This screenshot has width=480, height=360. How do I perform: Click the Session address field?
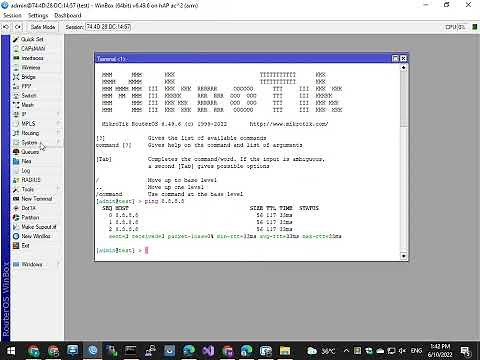point(108,27)
